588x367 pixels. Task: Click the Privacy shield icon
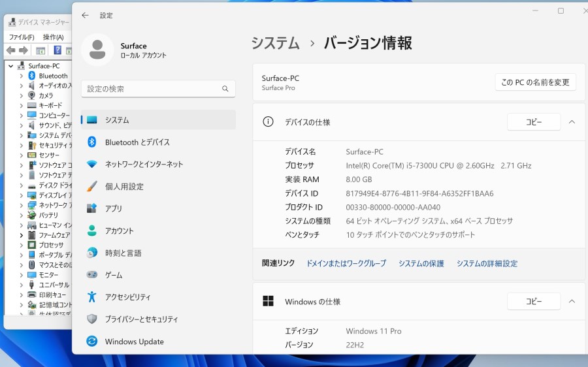click(92, 319)
